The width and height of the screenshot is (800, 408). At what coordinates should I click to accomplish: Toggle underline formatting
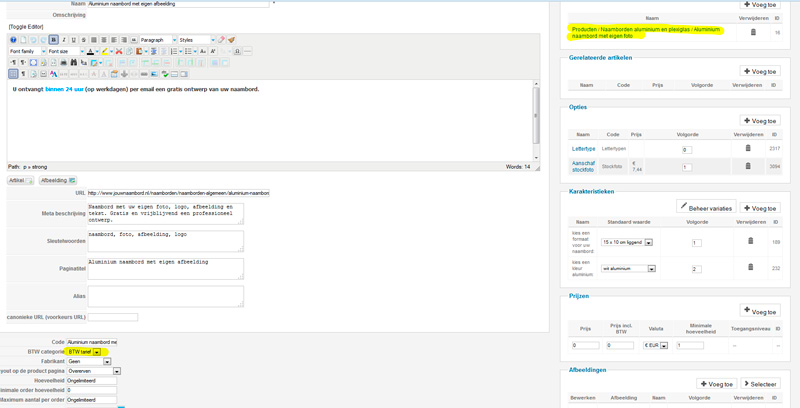[x=73, y=40]
